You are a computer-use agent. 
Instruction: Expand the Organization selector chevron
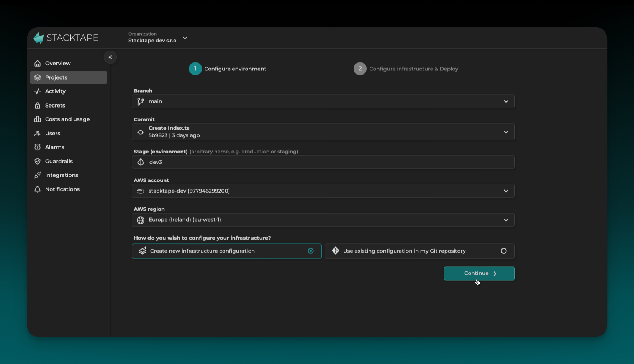point(185,38)
